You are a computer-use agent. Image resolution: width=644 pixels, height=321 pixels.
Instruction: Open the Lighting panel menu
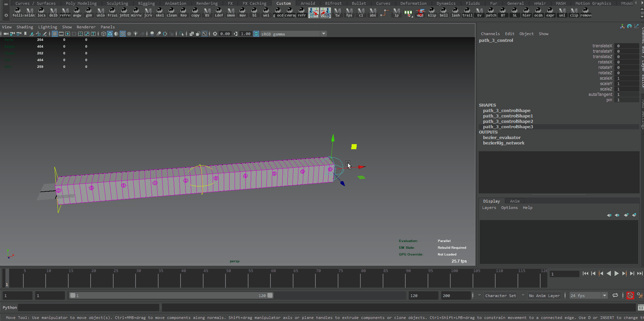47,27
